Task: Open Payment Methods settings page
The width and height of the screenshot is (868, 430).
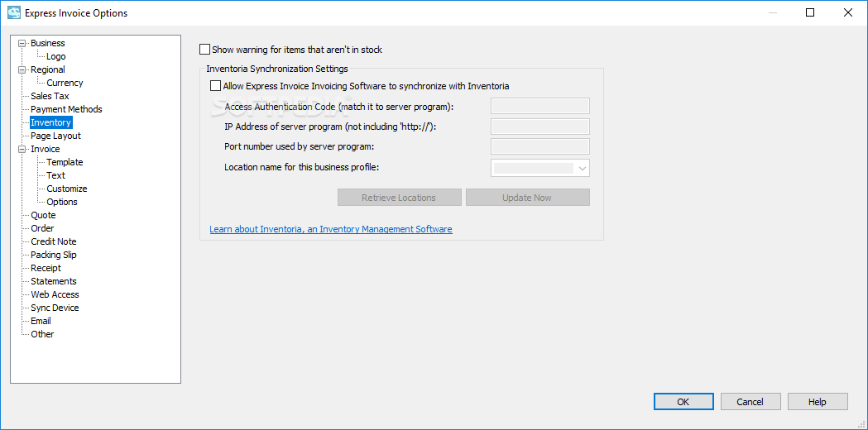Action: pyautogui.click(x=66, y=110)
